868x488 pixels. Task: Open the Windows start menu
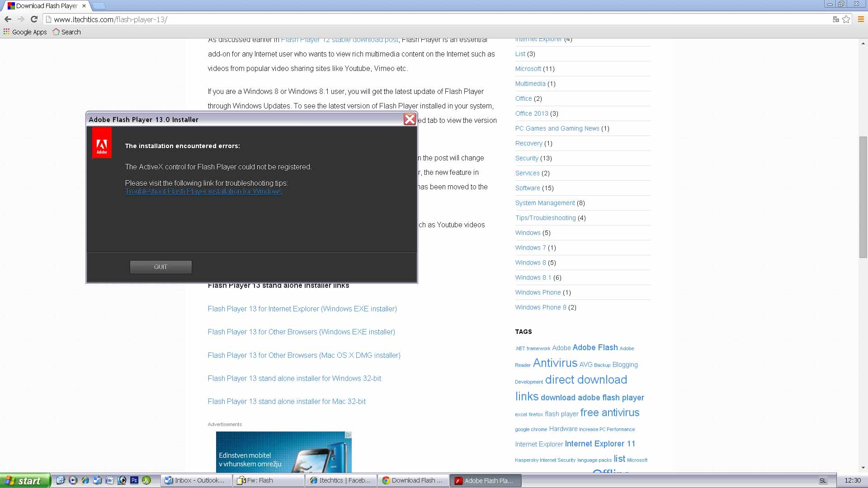(x=24, y=481)
